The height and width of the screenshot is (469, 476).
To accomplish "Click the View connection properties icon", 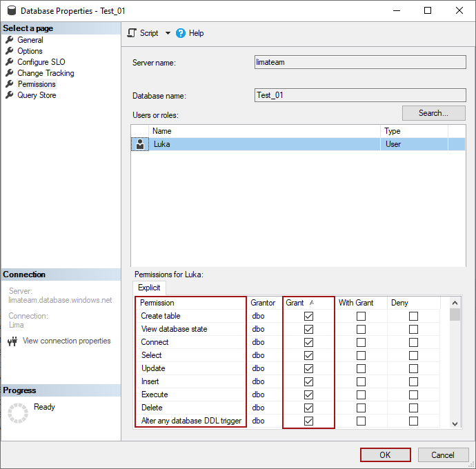I will (12, 341).
